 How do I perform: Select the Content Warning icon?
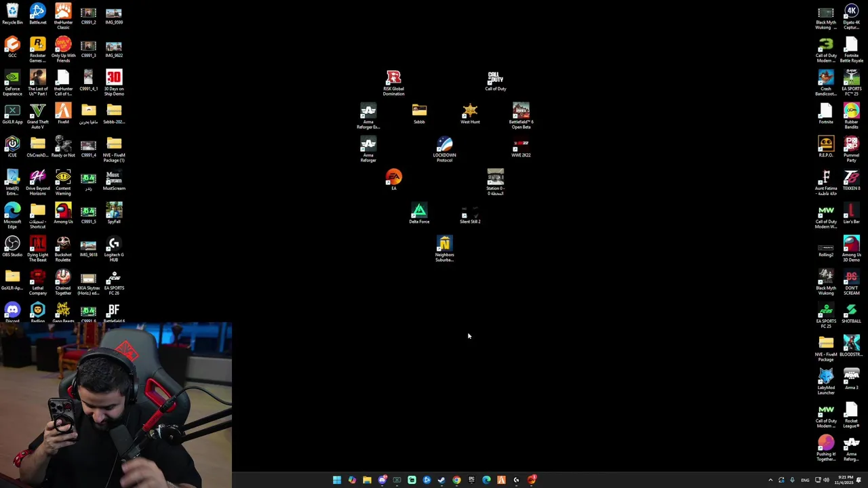(x=63, y=182)
